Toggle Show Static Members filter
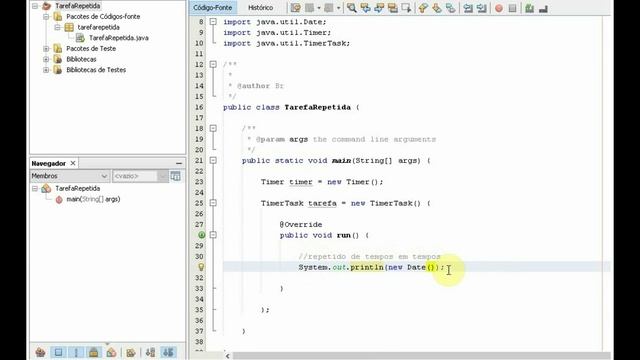640x360 pixels. click(76, 352)
